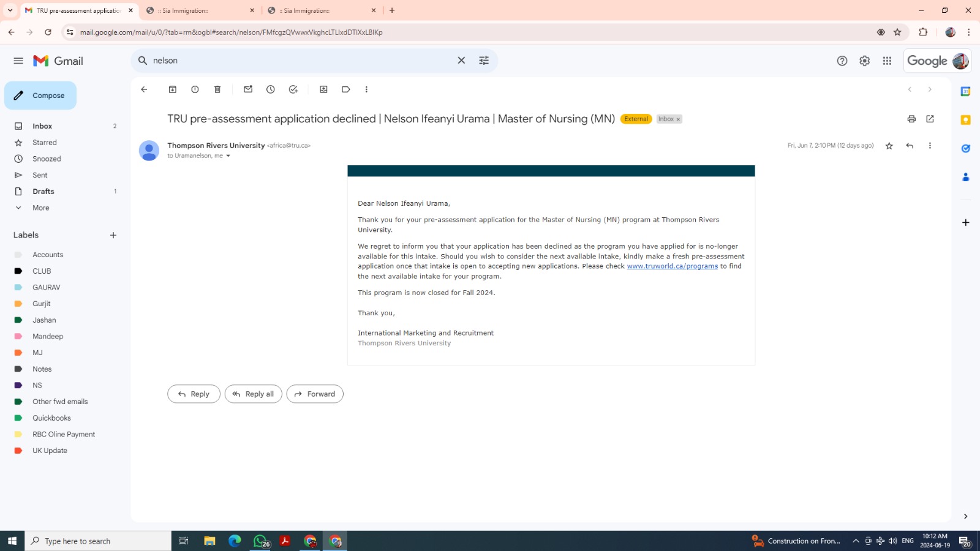Open the label-as icon

click(x=346, y=89)
